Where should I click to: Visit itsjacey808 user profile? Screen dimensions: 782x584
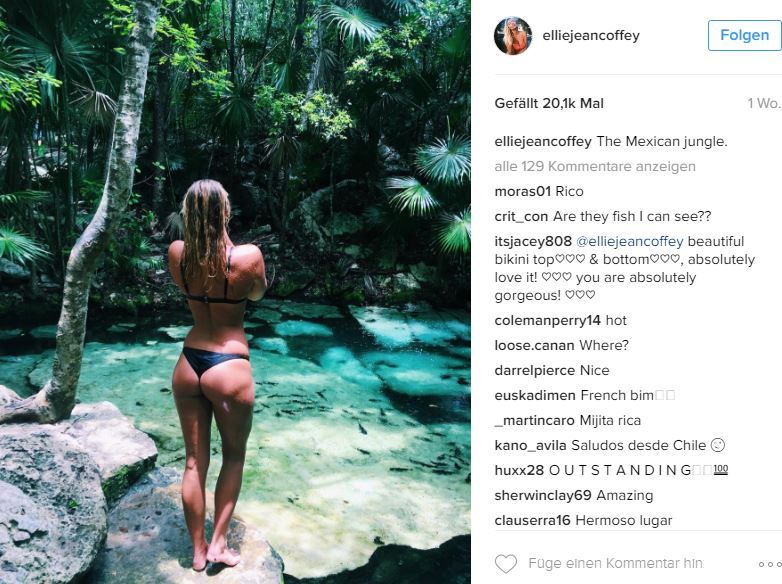533,241
